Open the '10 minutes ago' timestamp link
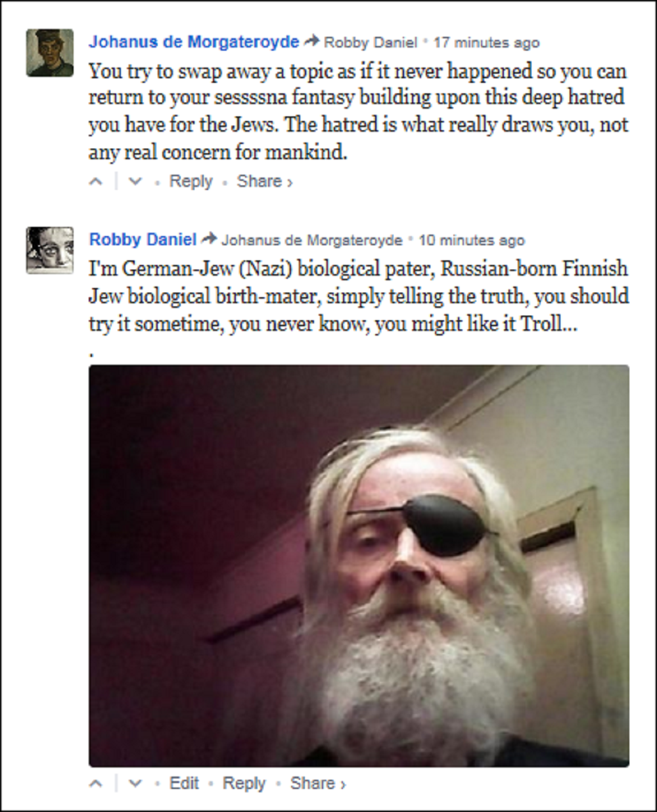This screenshot has height=812, width=657. 472,240
